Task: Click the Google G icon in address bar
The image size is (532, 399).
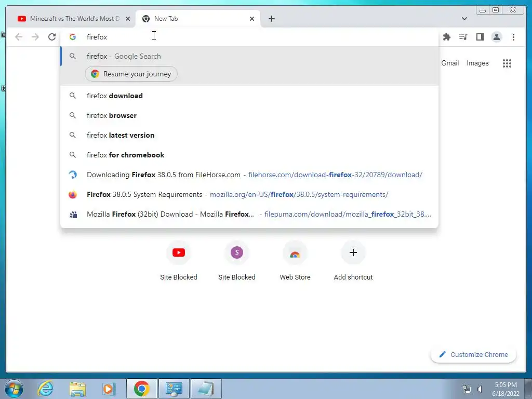Action: click(x=73, y=37)
